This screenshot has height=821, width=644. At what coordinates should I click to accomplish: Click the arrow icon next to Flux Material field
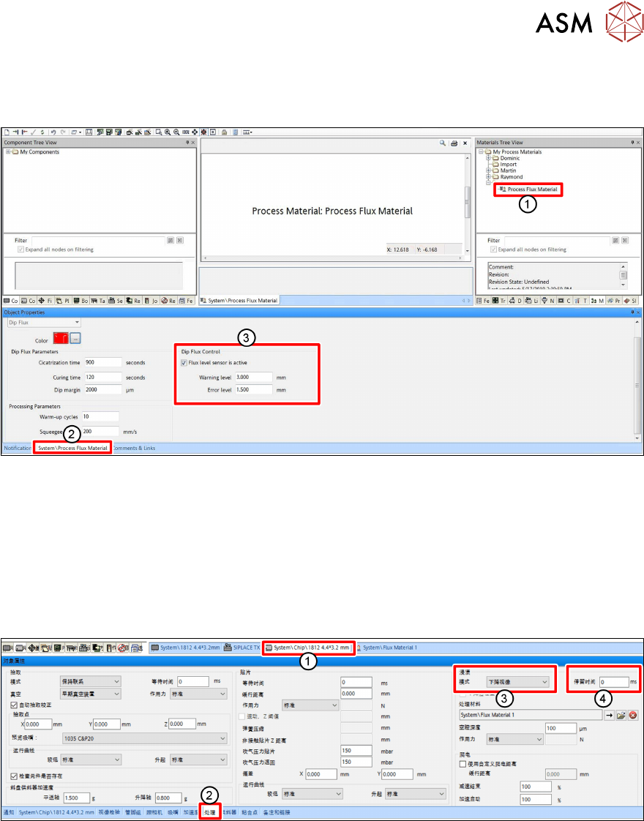(x=610, y=715)
